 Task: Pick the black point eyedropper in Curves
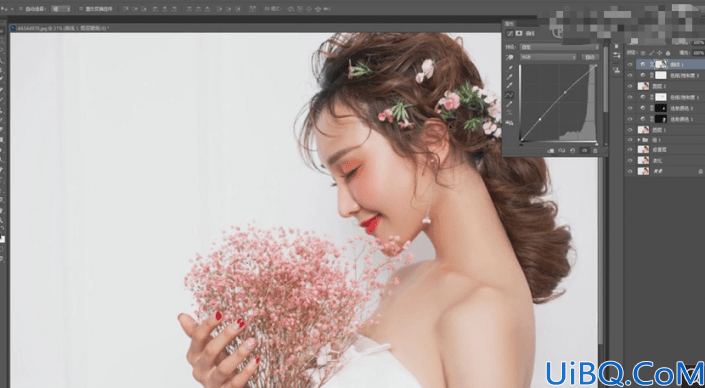(509, 67)
